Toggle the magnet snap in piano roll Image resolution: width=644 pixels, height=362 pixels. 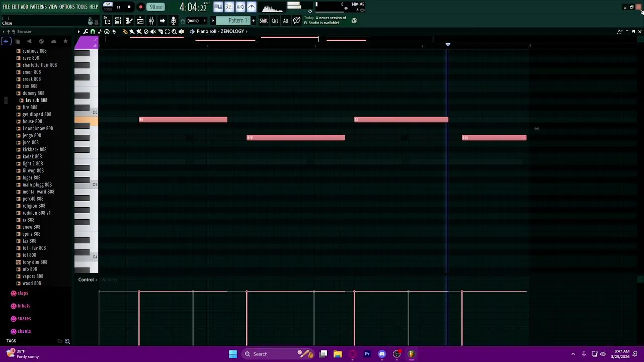(93, 32)
